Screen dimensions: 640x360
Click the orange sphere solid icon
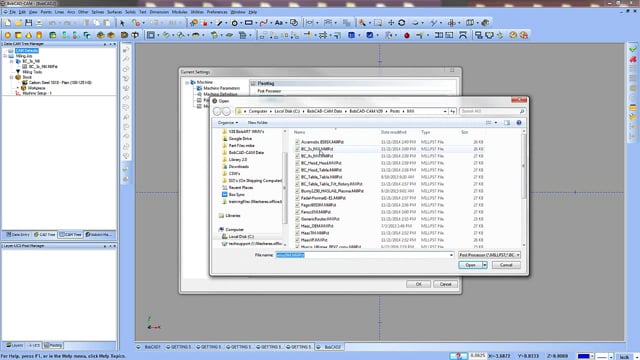[8, 36]
